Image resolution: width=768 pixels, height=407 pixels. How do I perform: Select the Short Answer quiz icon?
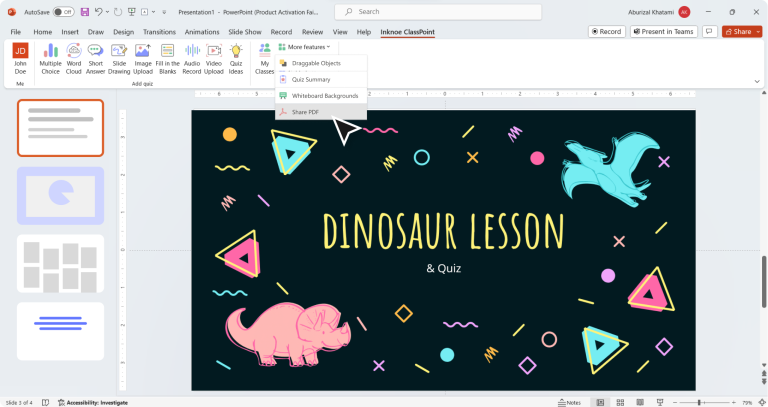tap(96, 59)
